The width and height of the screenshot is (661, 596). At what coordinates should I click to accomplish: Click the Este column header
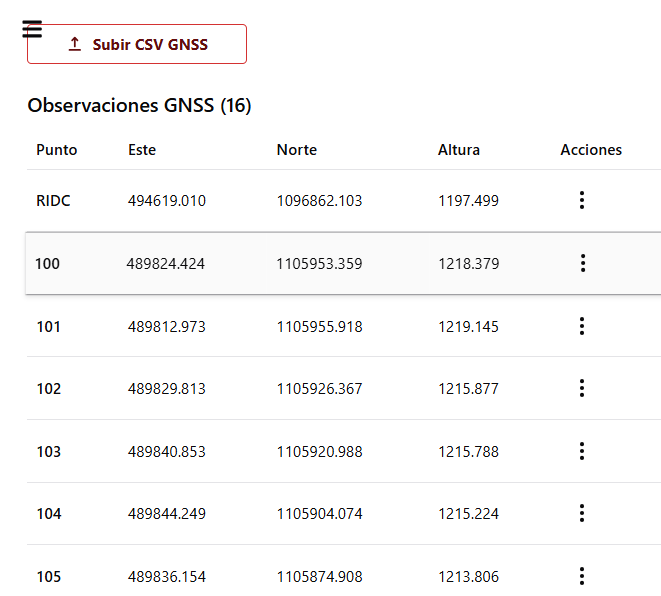coord(142,150)
